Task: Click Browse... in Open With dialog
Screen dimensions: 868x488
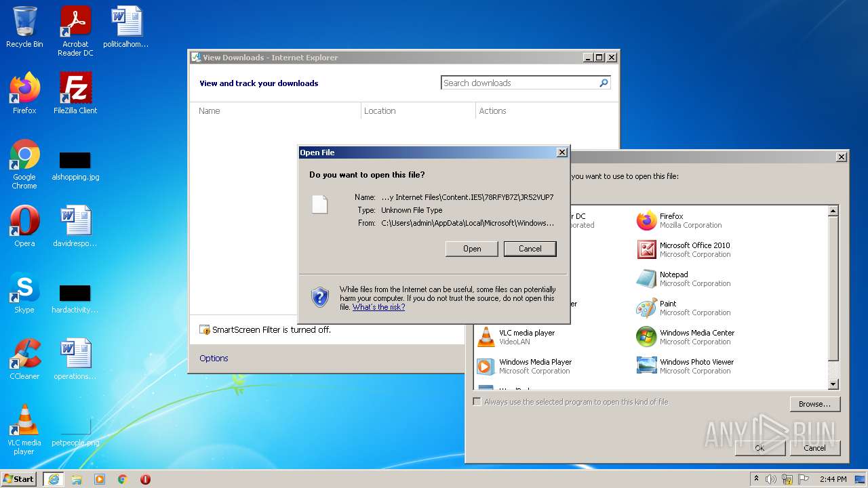Action: point(815,404)
